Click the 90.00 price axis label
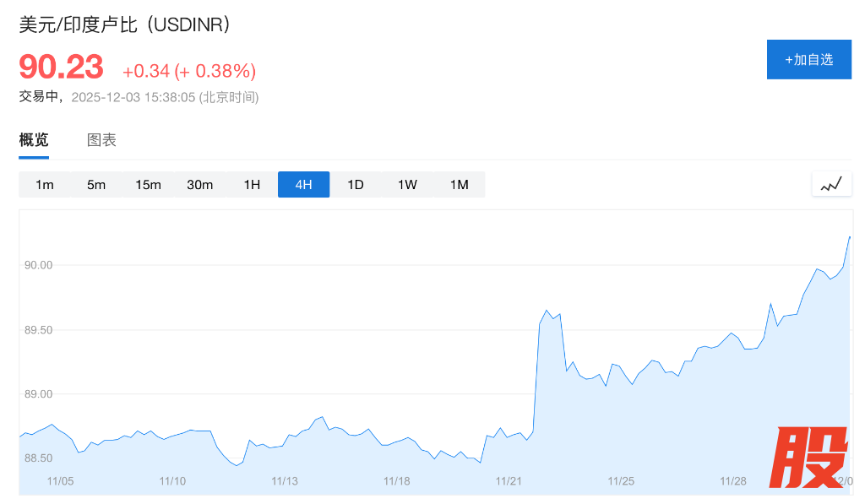The image size is (865, 504). (x=39, y=265)
